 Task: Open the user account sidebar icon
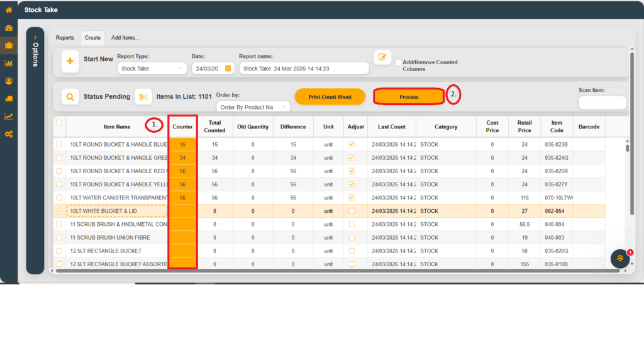tap(9, 81)
